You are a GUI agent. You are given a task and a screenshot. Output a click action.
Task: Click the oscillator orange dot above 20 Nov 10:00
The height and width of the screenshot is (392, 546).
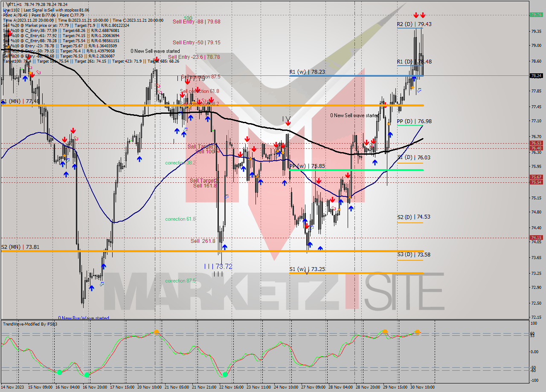click(x=157, y=331)
